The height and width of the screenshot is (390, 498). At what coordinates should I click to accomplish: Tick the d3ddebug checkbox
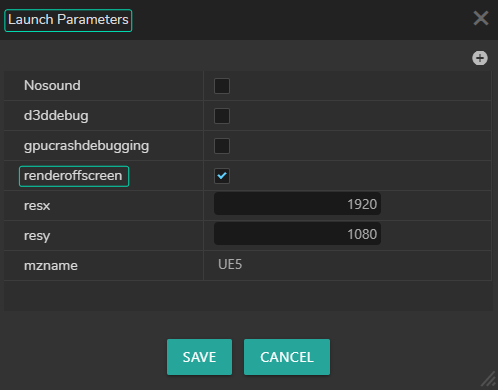(222, 116)
